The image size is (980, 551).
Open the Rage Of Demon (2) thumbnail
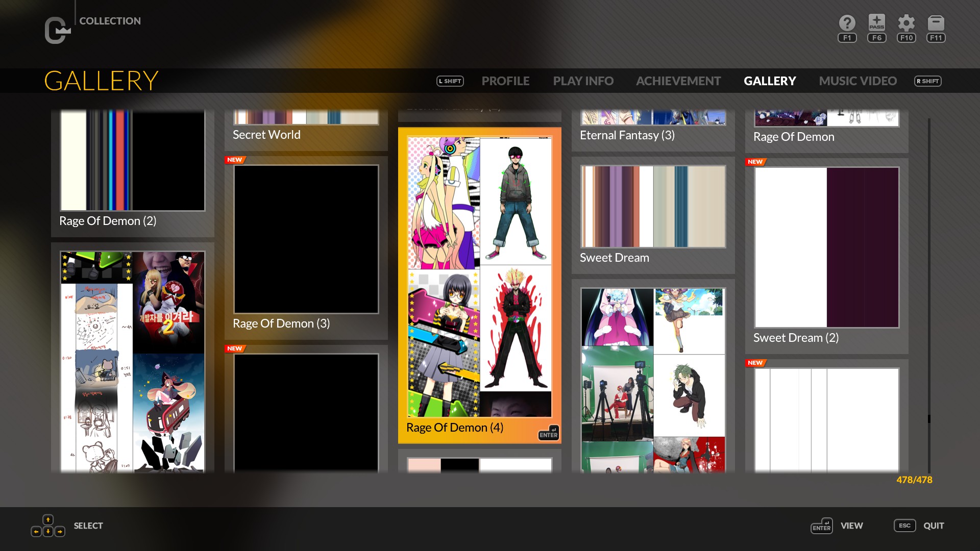133,160
